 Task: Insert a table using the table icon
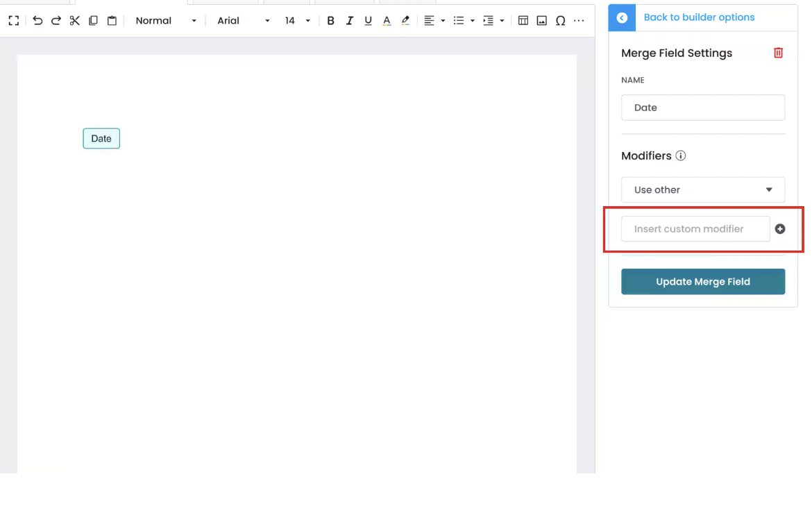(523, 20)
